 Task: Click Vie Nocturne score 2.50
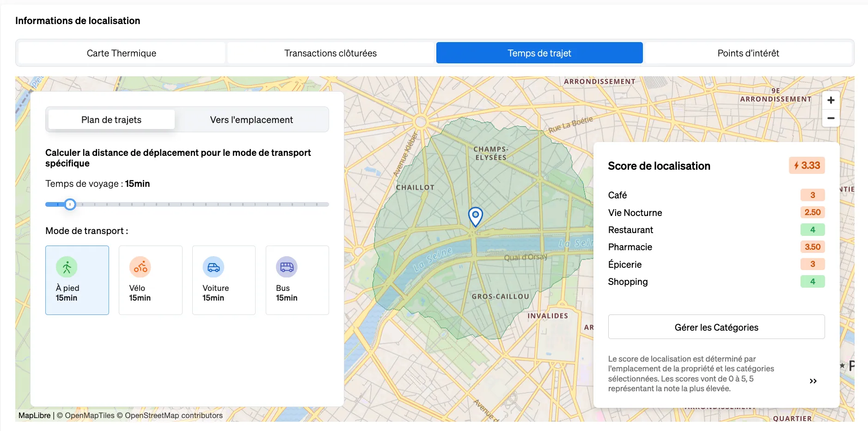813,212
